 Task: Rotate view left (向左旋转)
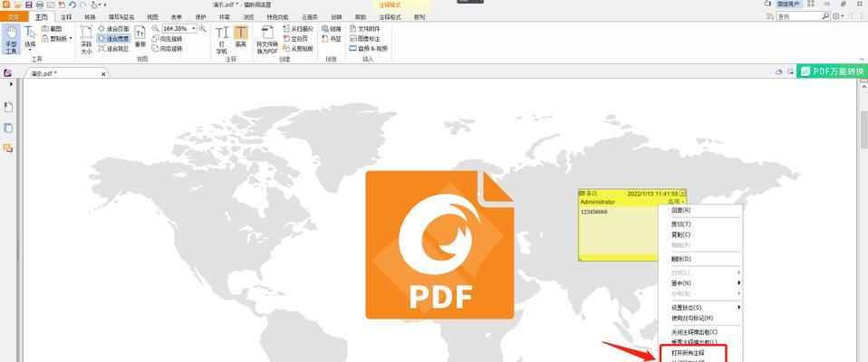168,39
